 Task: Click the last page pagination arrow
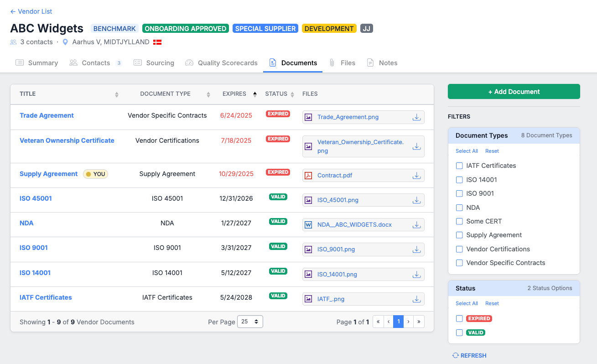coord(419,321)
